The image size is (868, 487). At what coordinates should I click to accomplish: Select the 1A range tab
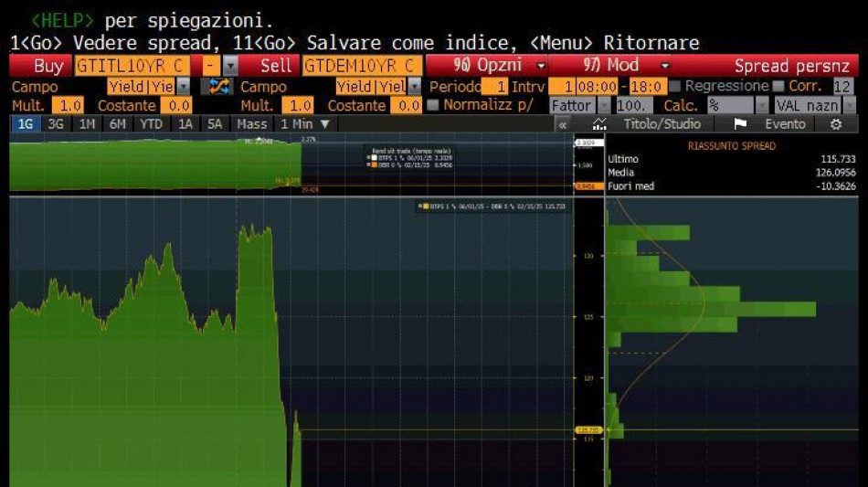[x=185, y=124]
